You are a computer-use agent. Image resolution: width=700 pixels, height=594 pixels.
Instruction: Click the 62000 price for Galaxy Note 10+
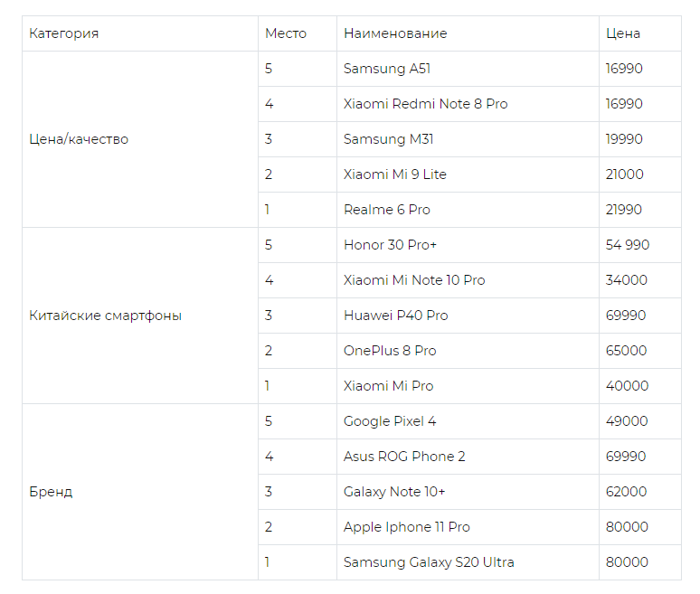[x=639, y=492]
